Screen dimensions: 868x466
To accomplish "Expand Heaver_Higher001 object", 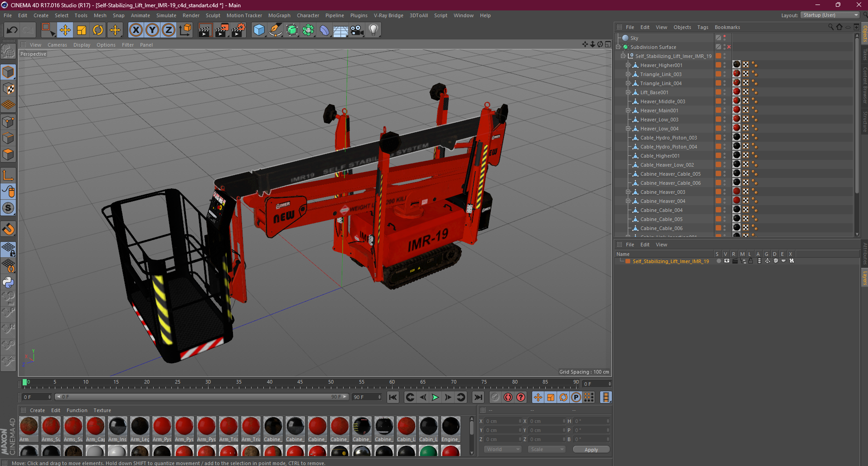I will [628, 65].
